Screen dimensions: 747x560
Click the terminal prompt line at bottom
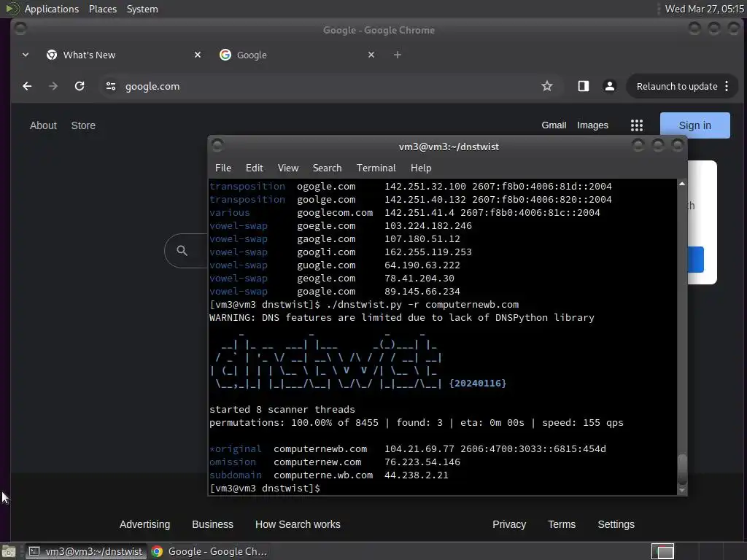pos(265,488)
